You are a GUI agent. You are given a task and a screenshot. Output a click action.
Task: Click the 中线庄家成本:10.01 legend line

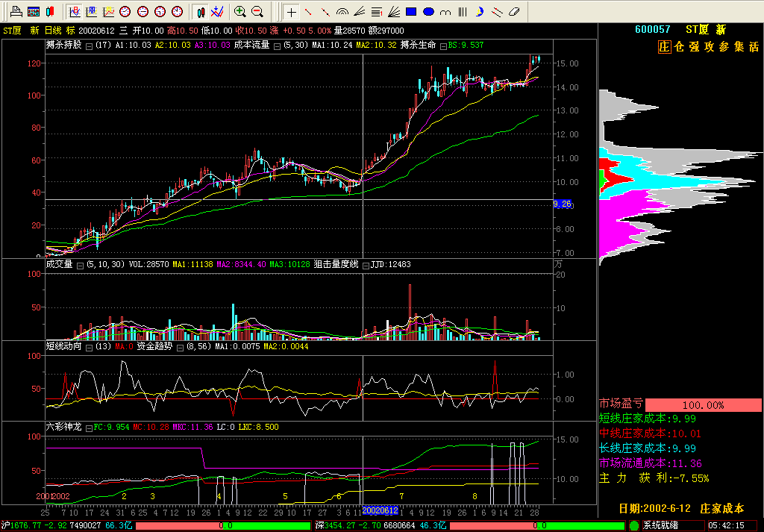(650, 434)
